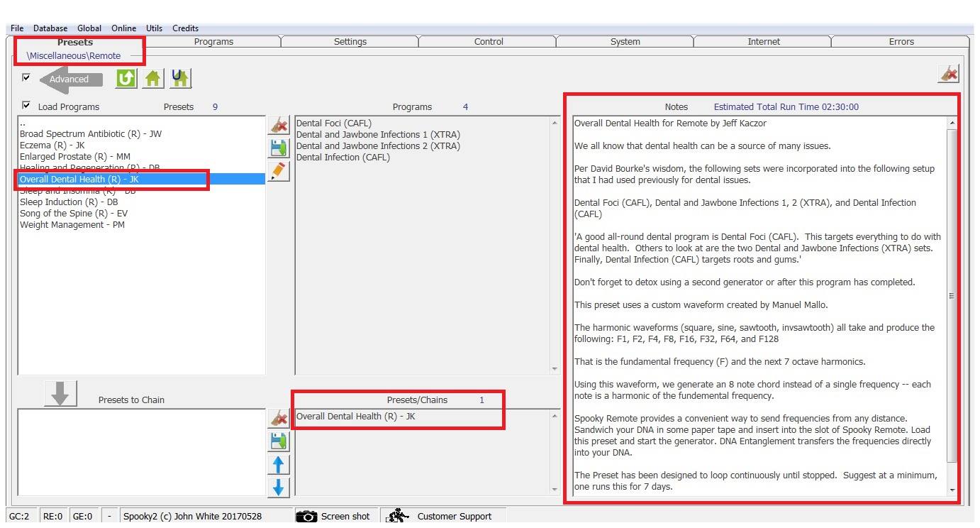Switch to the Programs tab
This screenshot has width=980, height=528.
coord(213,42)
